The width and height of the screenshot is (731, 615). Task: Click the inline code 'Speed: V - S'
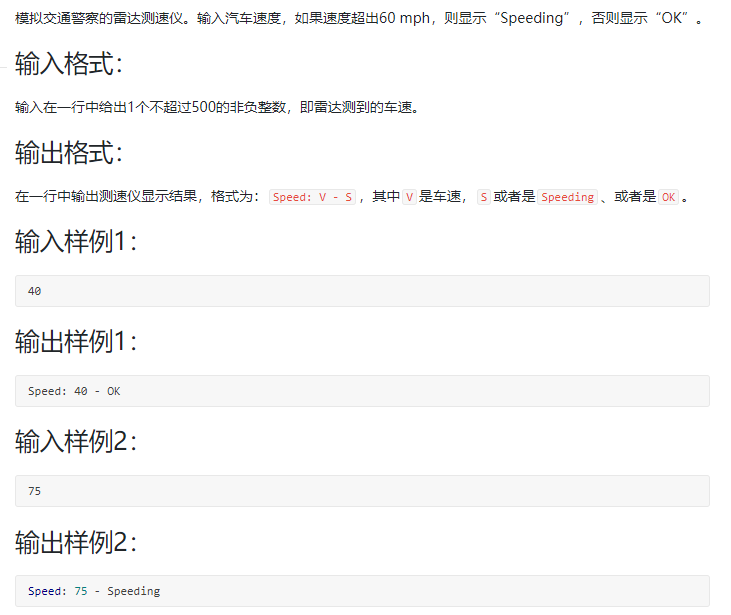point(312,197)
